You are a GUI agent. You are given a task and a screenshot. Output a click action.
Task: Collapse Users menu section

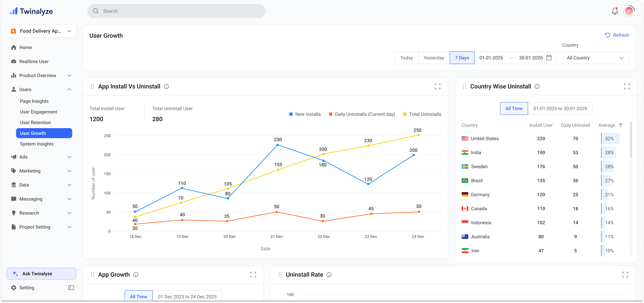(42, 89)
